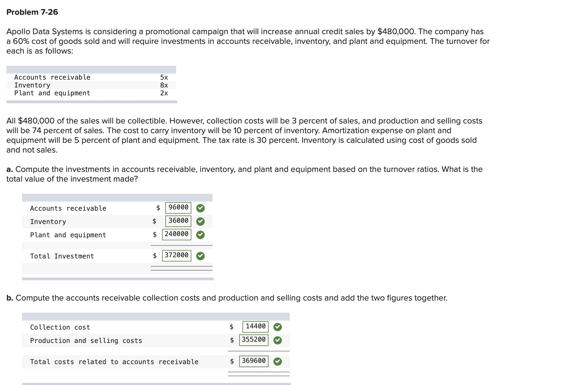Select the 369600 total costs field
The image size is (588, 385).
click(x=254, y=361)
